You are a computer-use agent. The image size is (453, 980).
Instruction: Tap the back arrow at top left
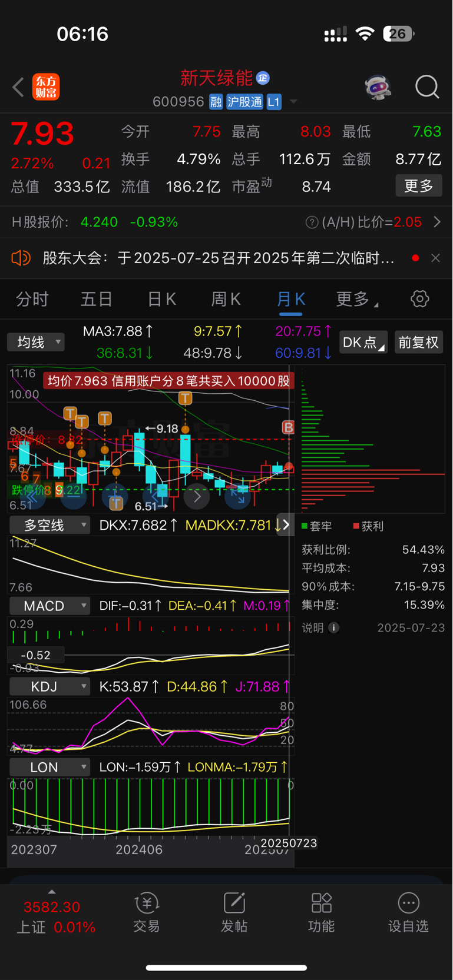pyautogui.click(x=18, y=87)
